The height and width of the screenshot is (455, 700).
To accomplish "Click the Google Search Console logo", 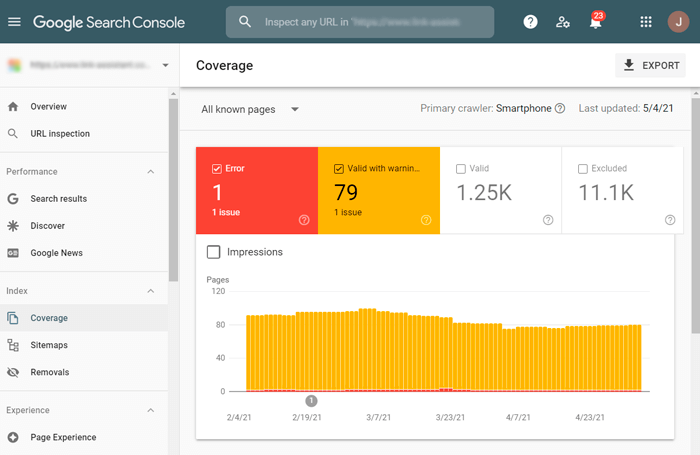I will click(109, 22).
